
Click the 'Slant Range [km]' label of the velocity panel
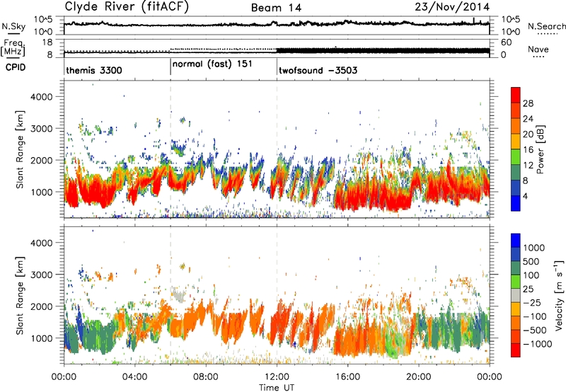[x=20, y=295]
